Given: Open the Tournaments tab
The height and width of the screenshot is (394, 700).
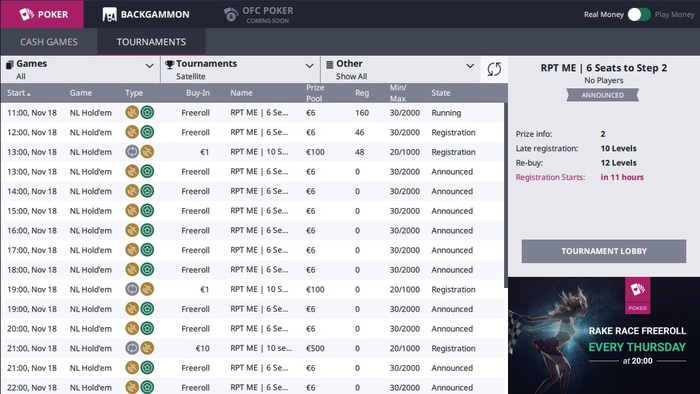Looking at the screenshot, I should tap(151, 41).
